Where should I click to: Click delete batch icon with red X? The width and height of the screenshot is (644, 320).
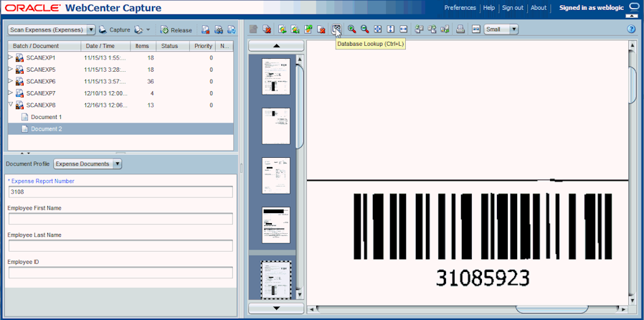tap(206, 30)
